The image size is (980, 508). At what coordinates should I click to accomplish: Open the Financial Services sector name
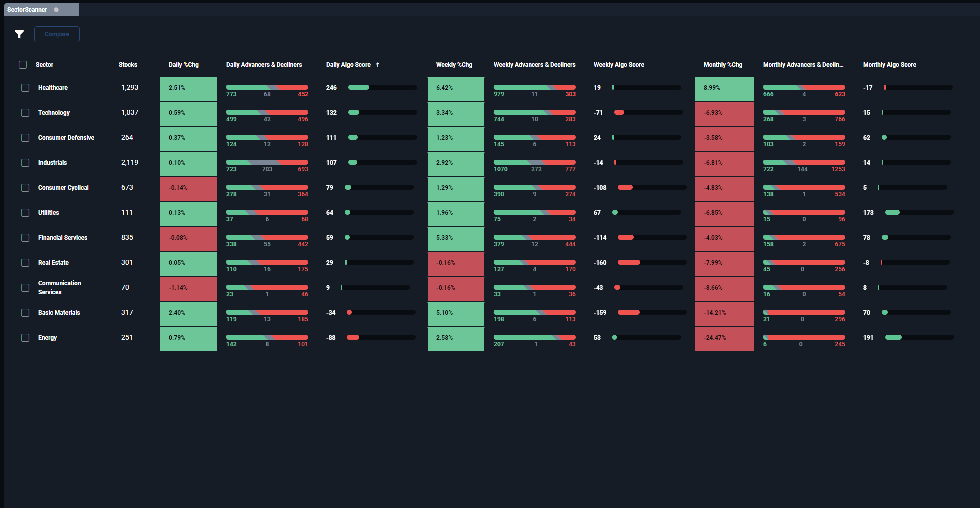click(63, 238)
